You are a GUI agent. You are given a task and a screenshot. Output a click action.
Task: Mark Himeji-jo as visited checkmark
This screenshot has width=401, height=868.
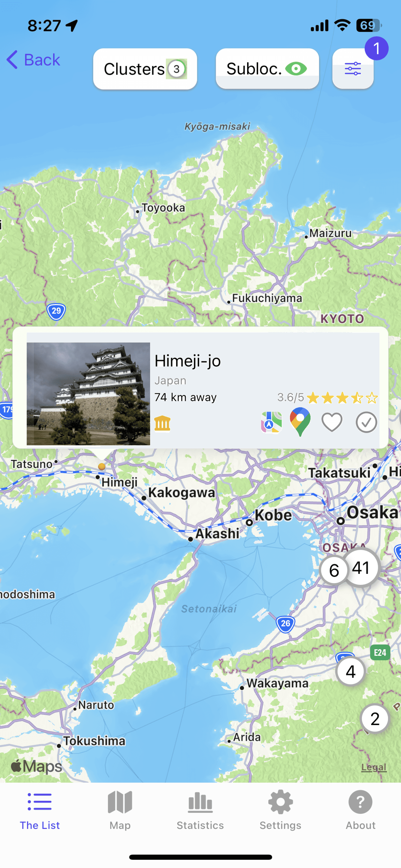tap(366, 422)
